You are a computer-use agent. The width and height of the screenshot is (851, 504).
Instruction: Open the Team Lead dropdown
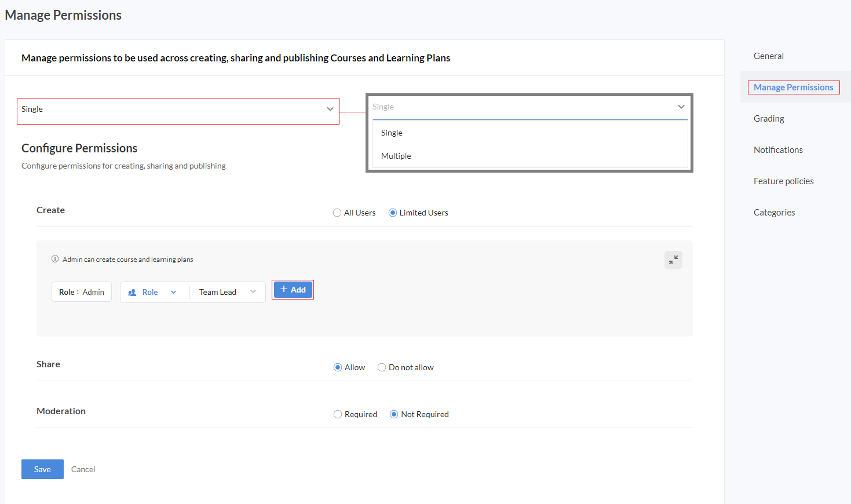pyautogui.click(x=228, y=293)
